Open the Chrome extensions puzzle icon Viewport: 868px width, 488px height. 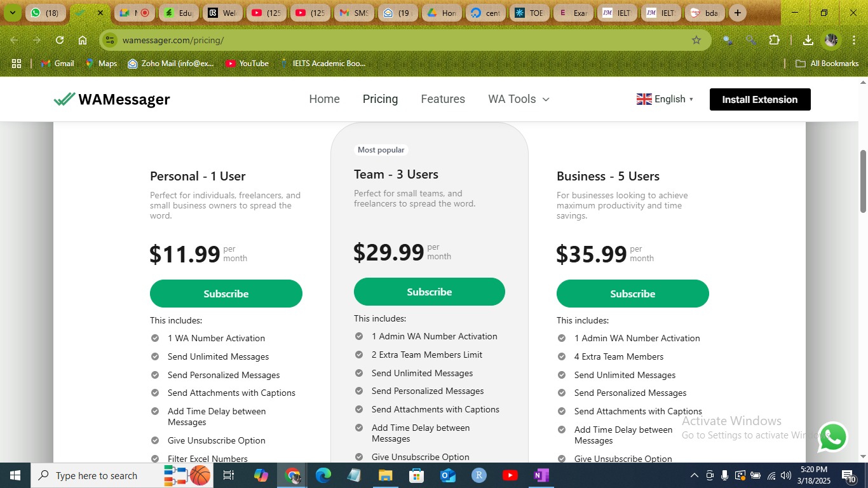[x=774, y=40]
